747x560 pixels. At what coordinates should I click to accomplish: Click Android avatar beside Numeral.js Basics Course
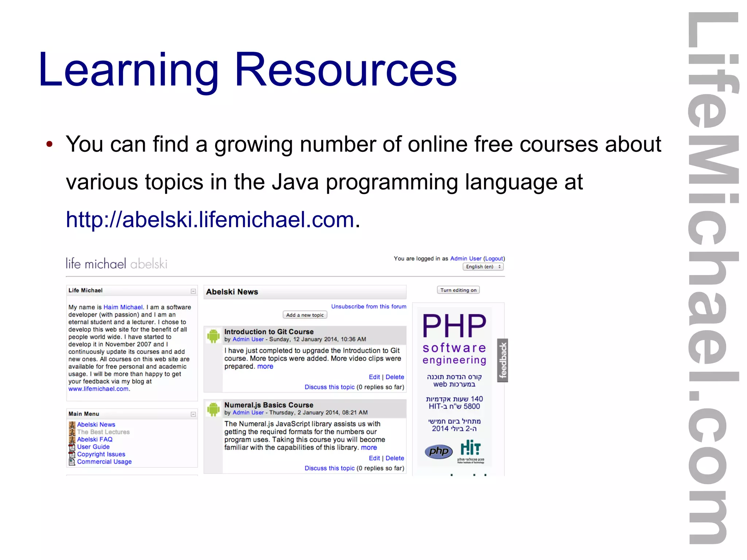(x=213, y=409)
